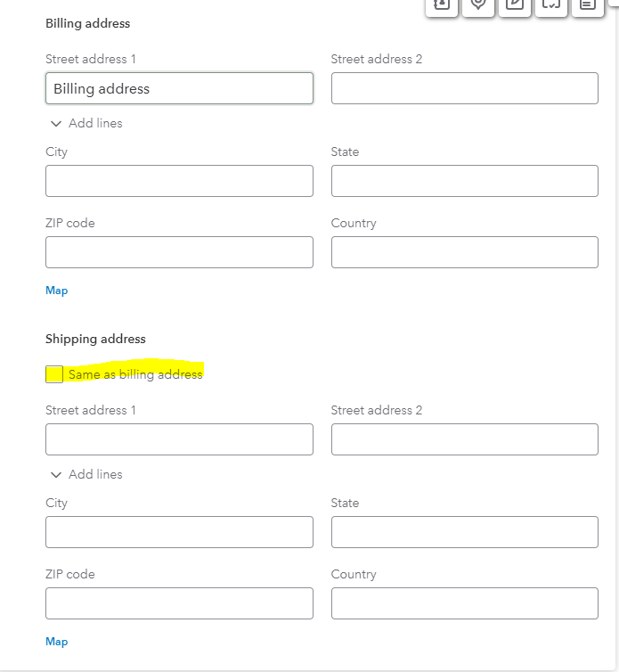
Task: Select the shipping City input box
Action: point(180,532)
